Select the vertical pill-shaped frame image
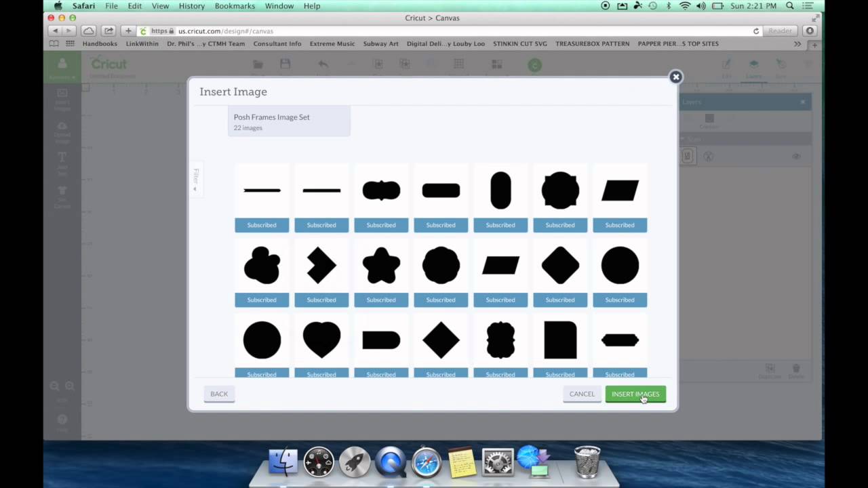 tap(500, 190)
